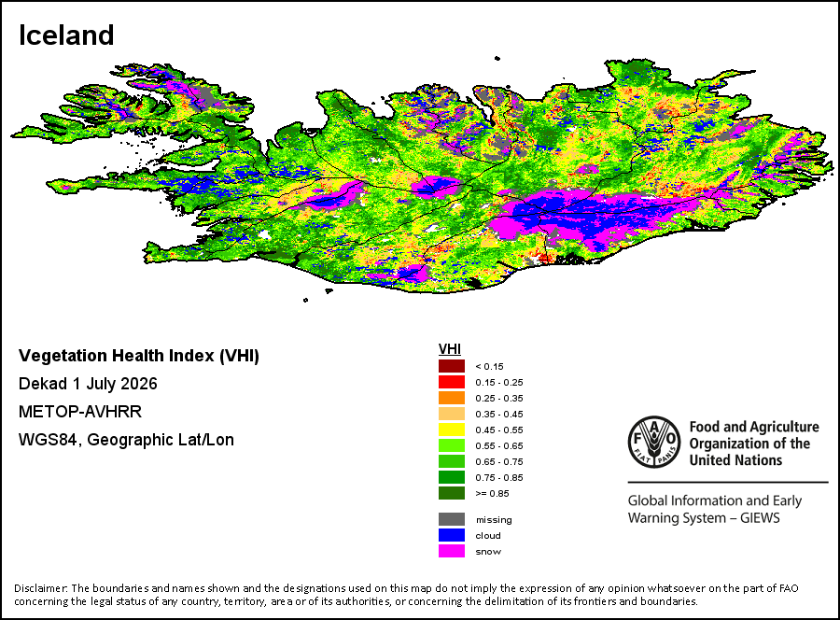Click the 0.75 - 0.85 green swatch

click(452, 477)
